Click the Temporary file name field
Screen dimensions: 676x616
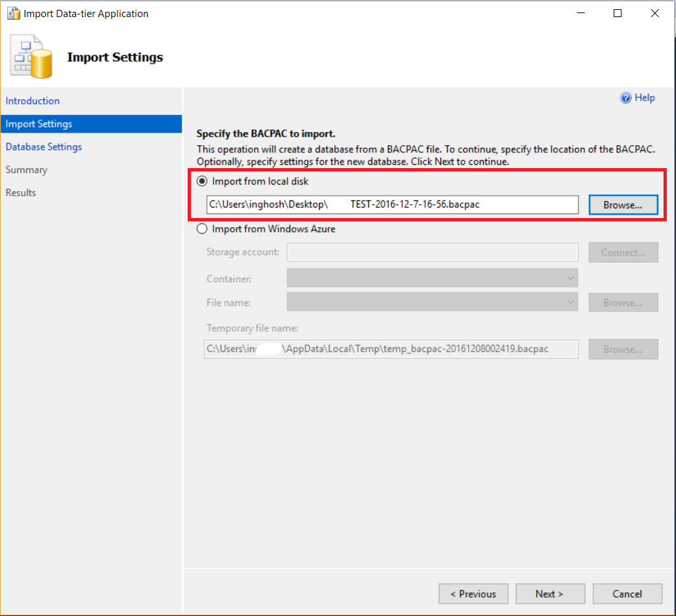(392, 349)
